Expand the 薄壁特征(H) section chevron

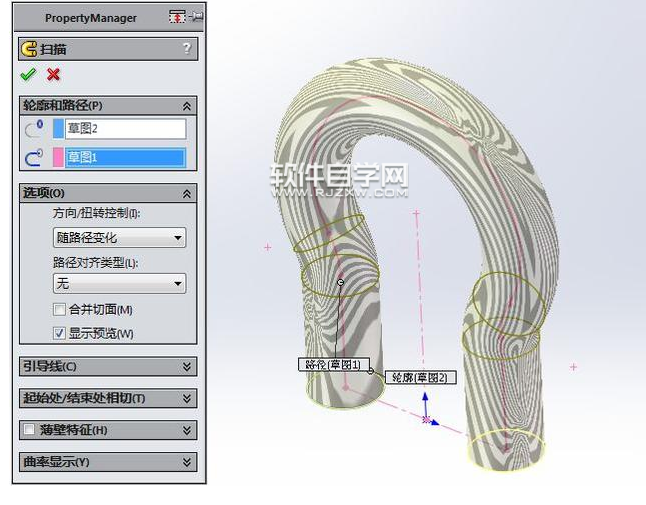(x=187, y=430)
